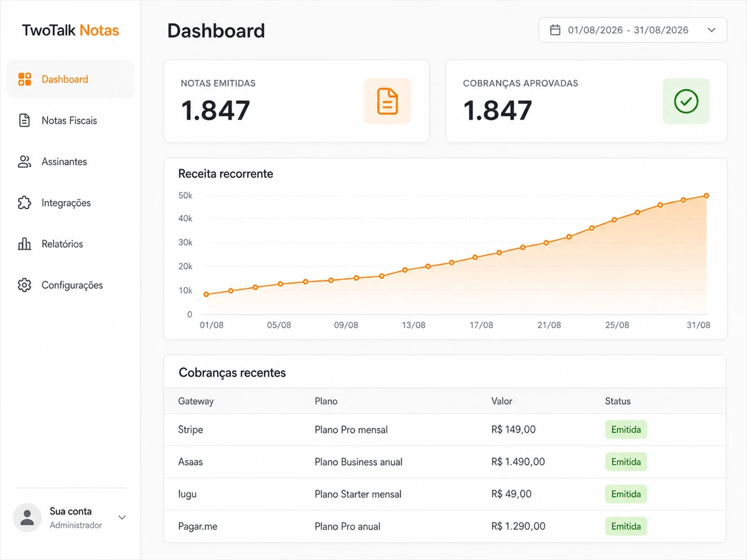This screenshot has width=747, height=560.
Task: Open the Dashboard menu item label
Action: click(x=65, y=79)
